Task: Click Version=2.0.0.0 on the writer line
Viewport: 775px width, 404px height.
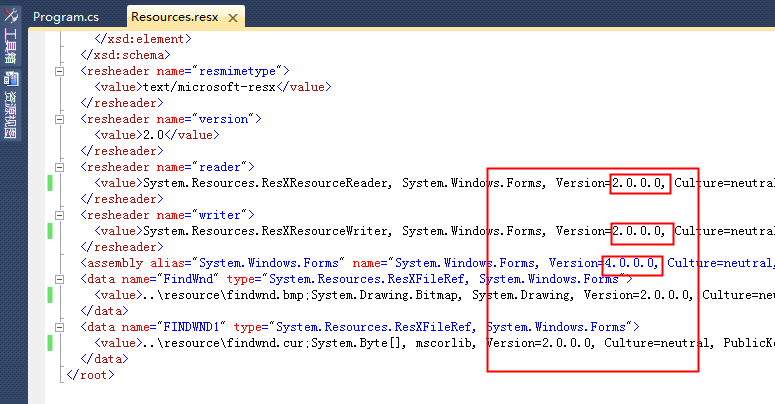Action: pyautogui.click(x=611, y=231)
